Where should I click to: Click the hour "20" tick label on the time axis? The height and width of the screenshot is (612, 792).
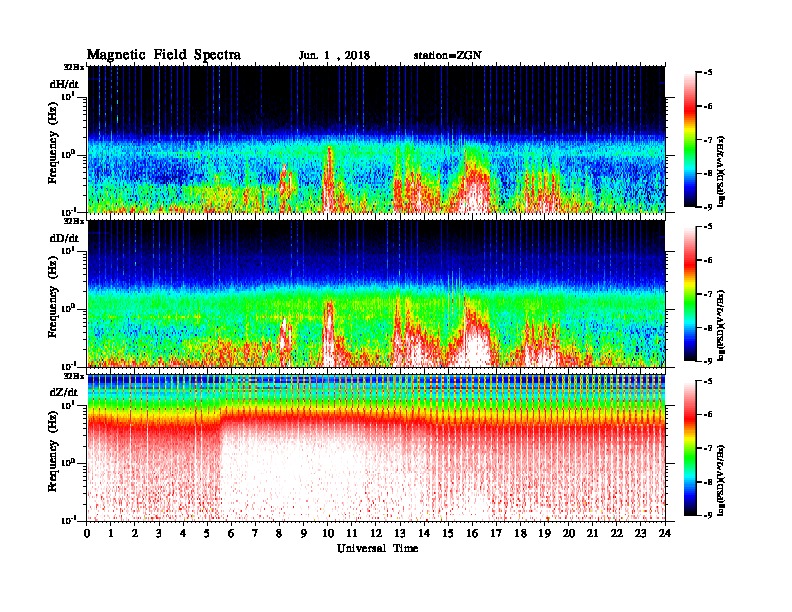[x=569, y=533]
